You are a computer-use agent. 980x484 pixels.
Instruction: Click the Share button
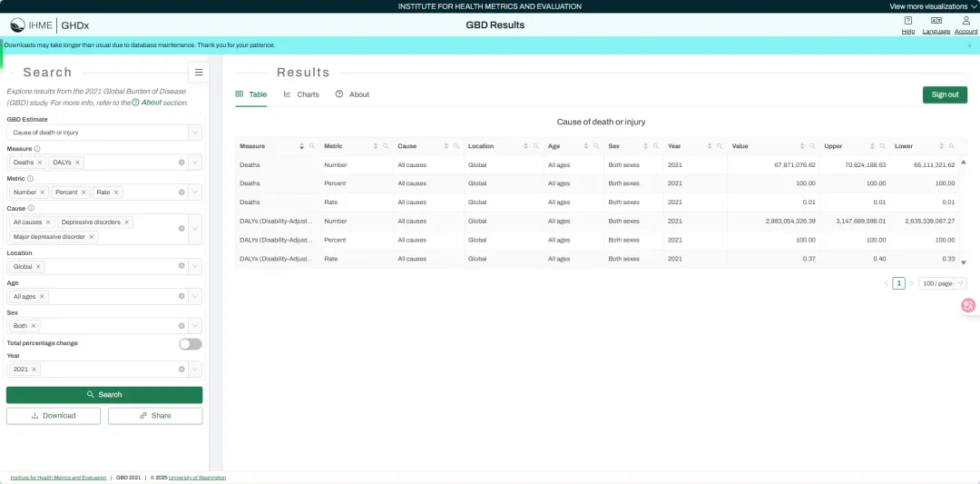click(x=155, y=416)
